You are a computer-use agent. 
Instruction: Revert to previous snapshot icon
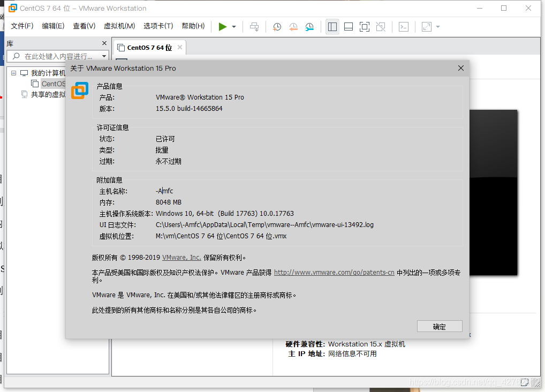pos(293,27)
